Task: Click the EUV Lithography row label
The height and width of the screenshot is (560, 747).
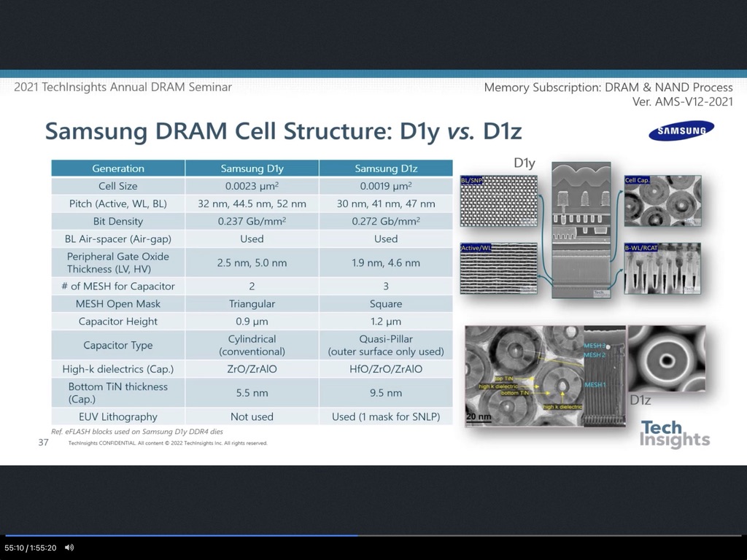Action: click(118, 416)
